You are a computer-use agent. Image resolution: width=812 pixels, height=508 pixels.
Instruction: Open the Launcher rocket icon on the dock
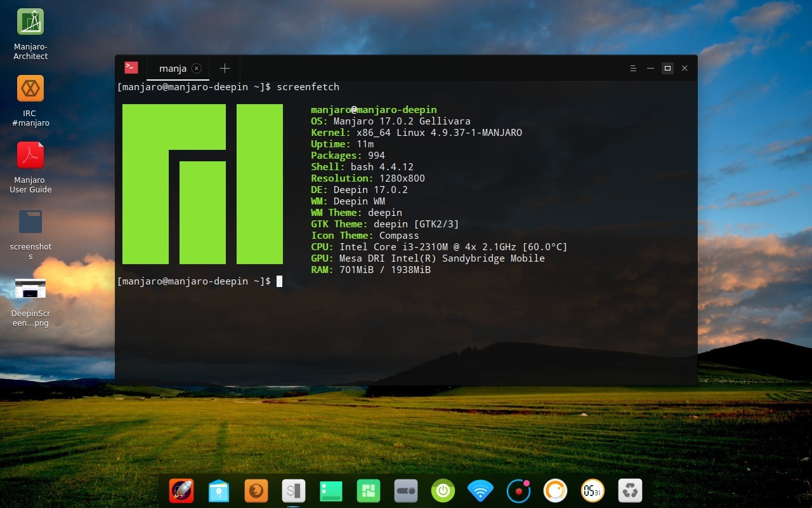(x=182, y=490)
